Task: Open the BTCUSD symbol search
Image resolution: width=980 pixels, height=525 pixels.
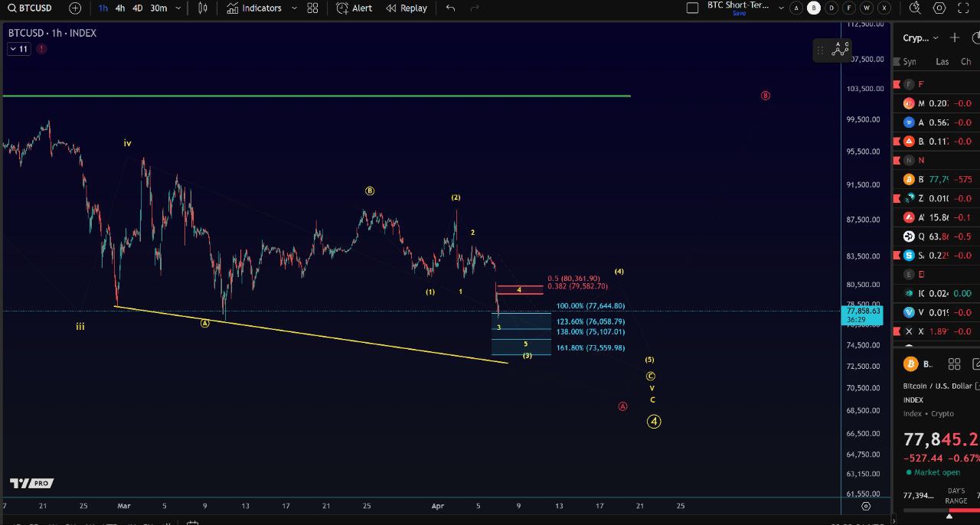Action: 31,8
